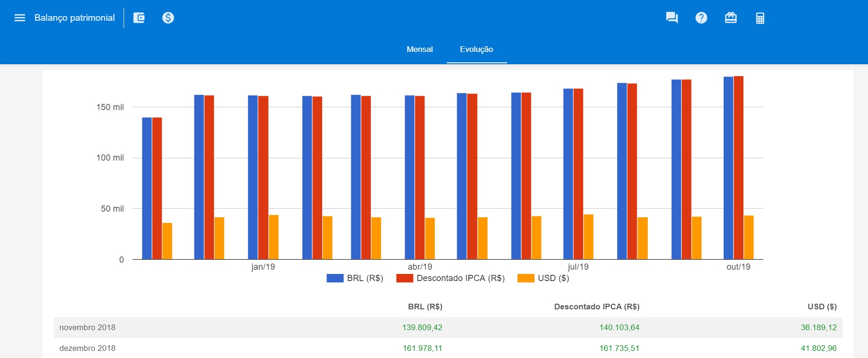Click the USD ($) orange legend swatch
Image resolution: width=868 pixels, height=358 pixels.
pyautogui.click(x=526, y=278)
